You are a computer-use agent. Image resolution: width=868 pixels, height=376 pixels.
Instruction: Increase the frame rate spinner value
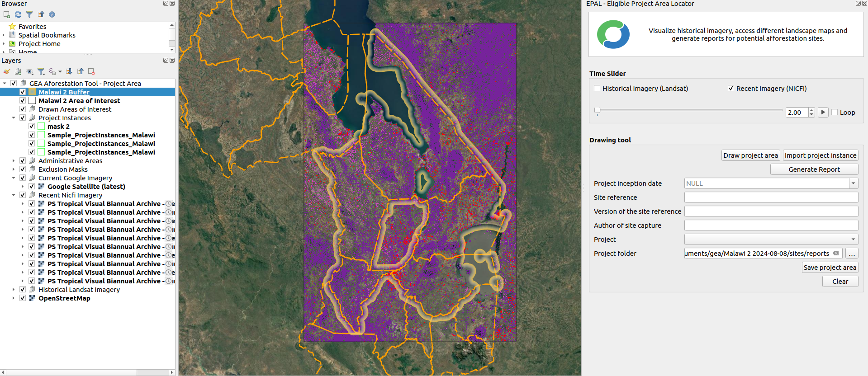[x=811, y=110]
